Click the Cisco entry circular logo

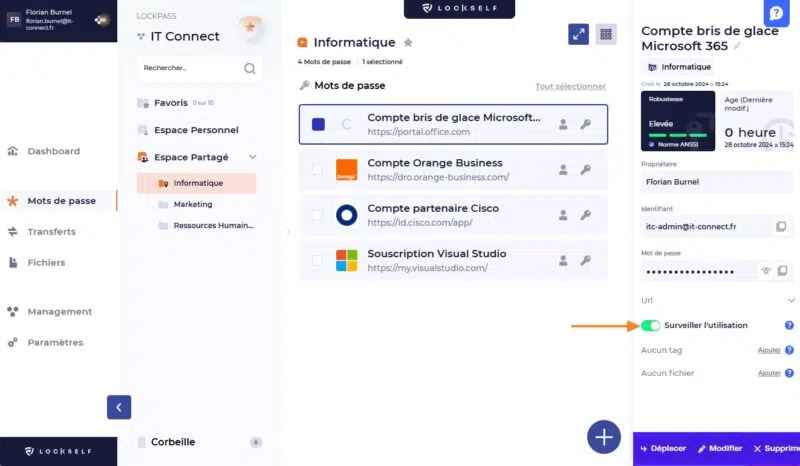point(346,215)
